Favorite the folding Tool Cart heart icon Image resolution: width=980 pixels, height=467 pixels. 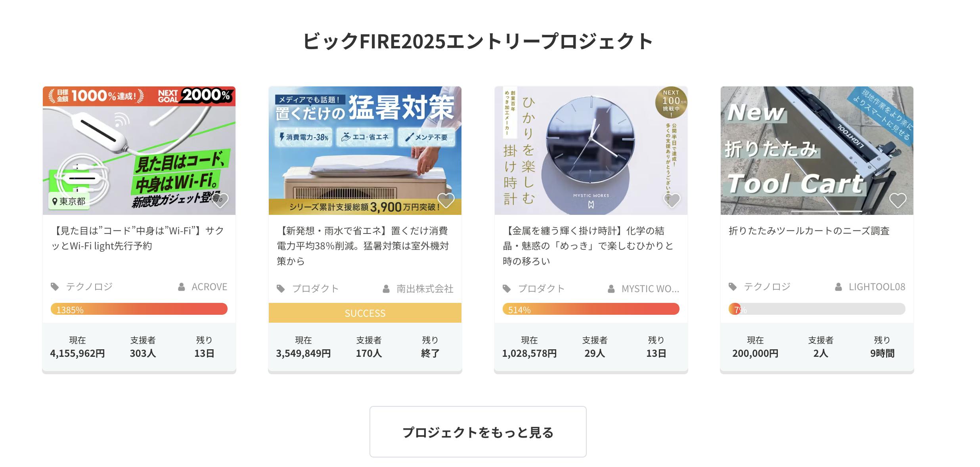(x=898, y=200)
